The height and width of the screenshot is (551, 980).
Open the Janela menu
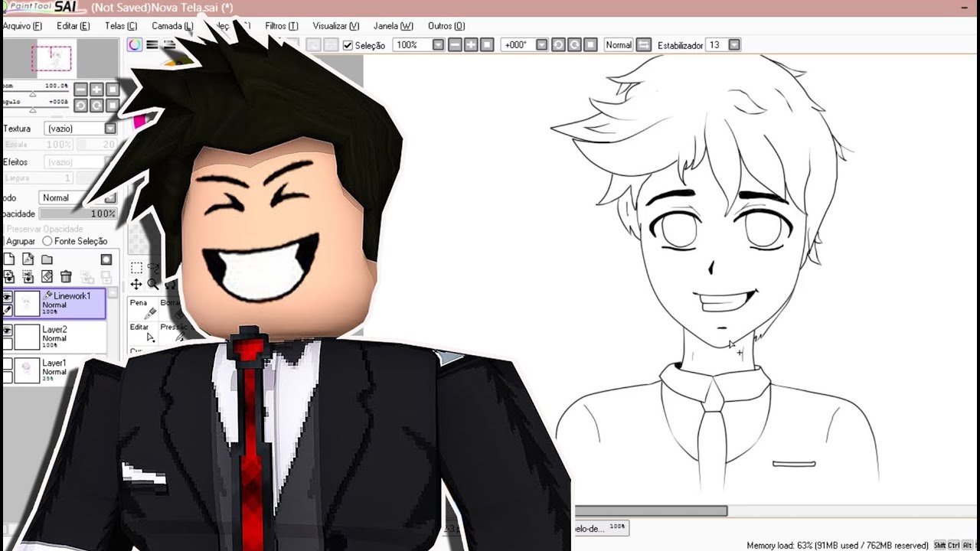[394, 26]
